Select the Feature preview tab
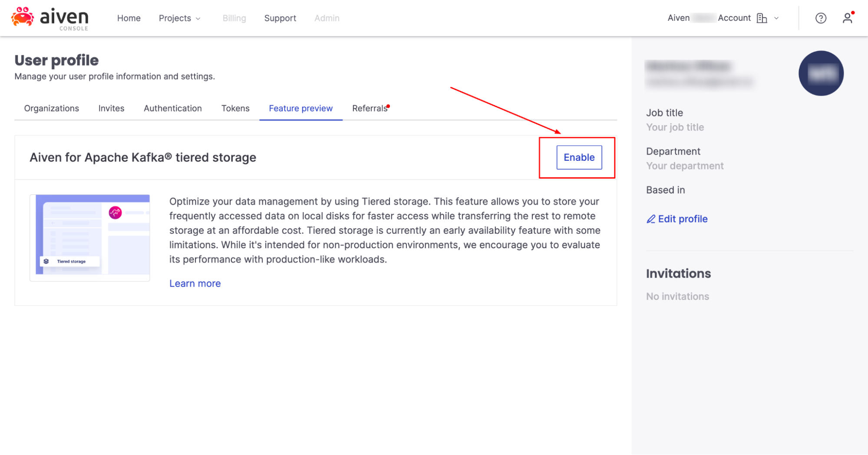 300,108
